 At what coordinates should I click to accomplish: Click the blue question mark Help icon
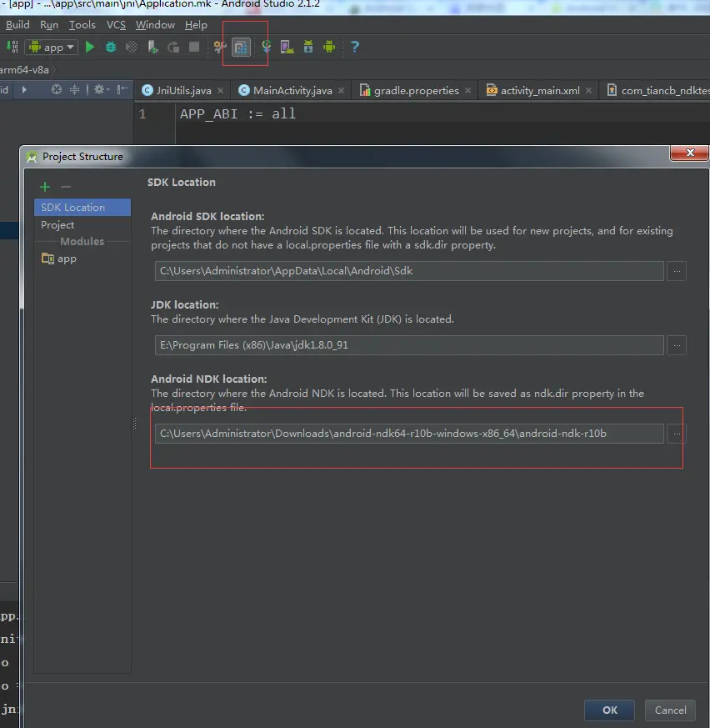pyautogui.click(x=355, y=47)
